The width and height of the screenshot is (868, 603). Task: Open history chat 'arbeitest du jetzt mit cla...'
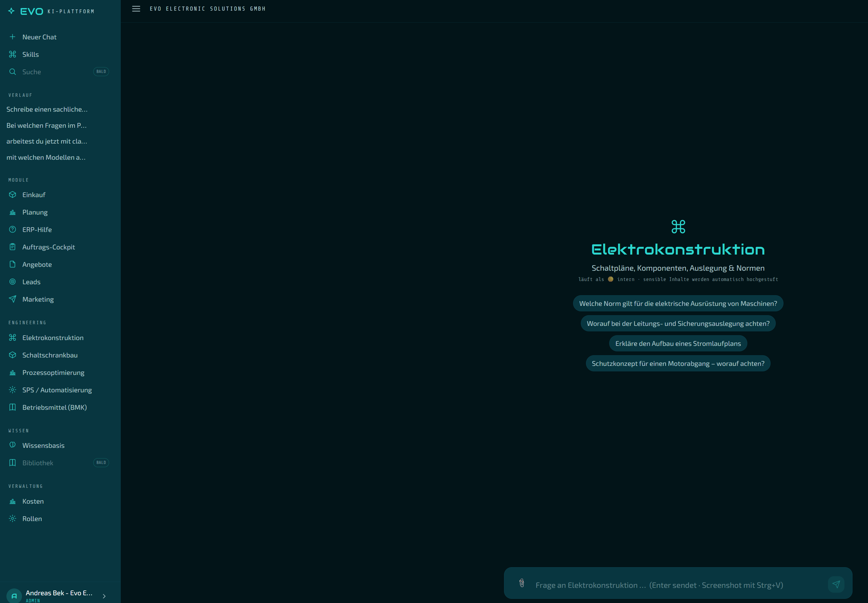click(x=46, y=141)
